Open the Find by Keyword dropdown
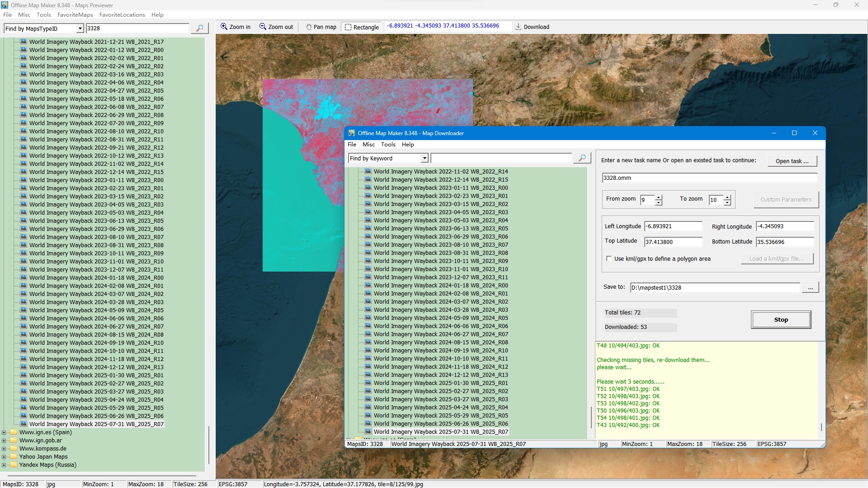The image size is (868, 488). tap(425, 158)
